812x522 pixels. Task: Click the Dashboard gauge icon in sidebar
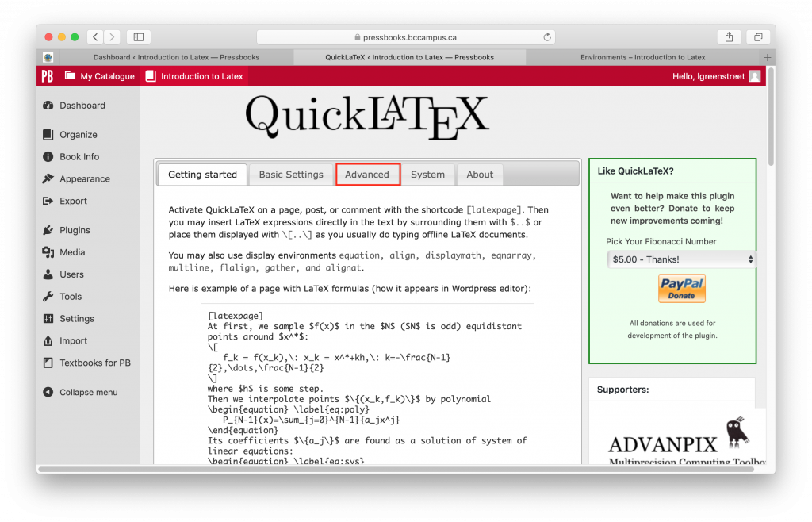point(48,106)
